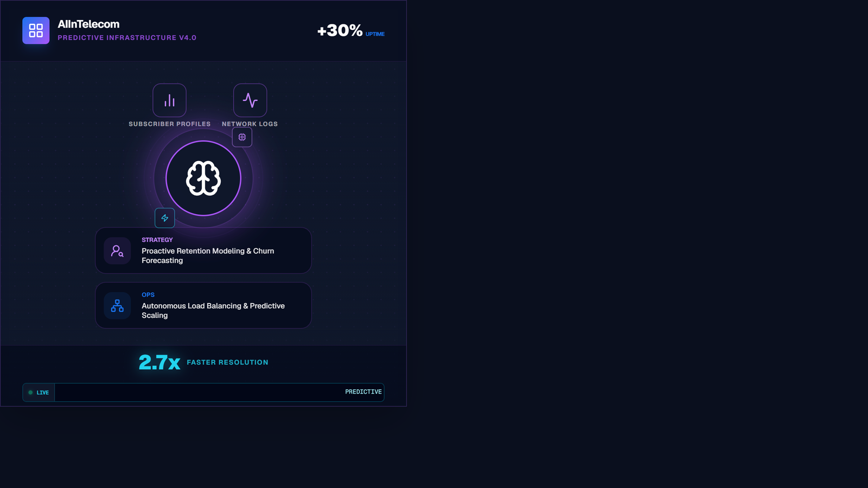The width and height of the screenshot is (868, 488).
Task: Switch to the NETWORK LOGS section
Action: (250, 124)
